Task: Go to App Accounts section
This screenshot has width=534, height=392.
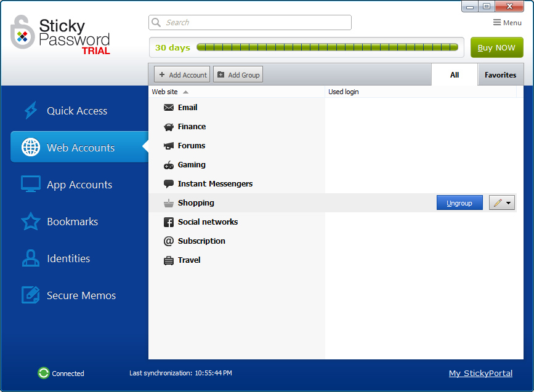Action: click(79, 185)
